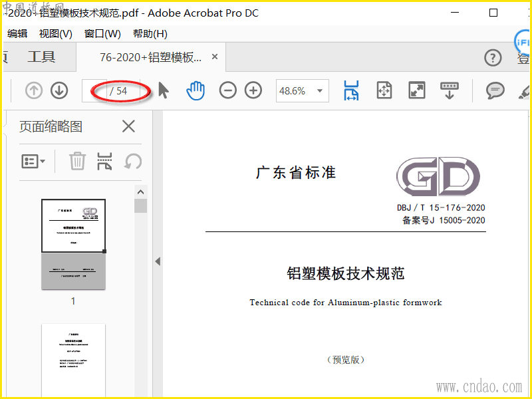
Task: Open read mode toolbar icon
Action: point(450,90)
